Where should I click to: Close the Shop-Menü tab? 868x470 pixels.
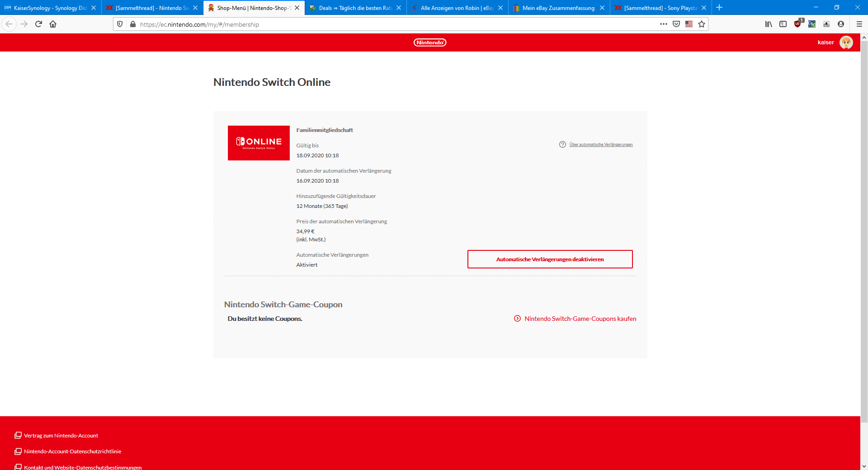[x=297, y=8]
